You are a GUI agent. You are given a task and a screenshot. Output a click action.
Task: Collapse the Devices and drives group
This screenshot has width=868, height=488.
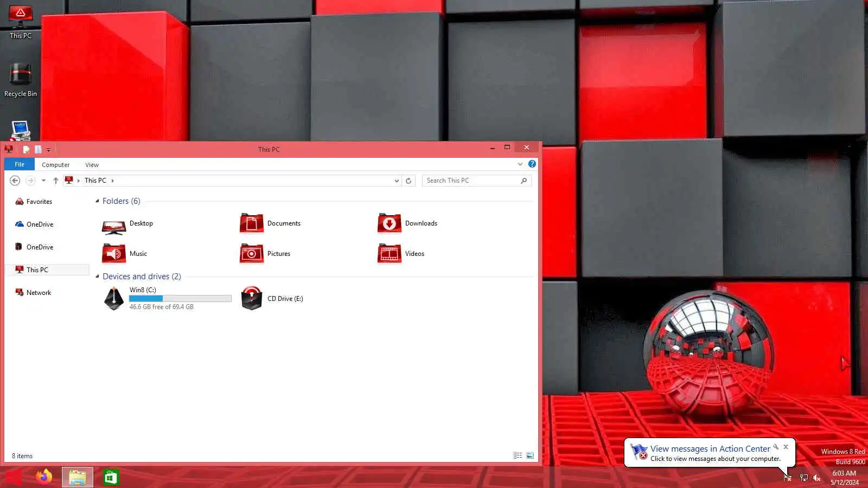97,277
